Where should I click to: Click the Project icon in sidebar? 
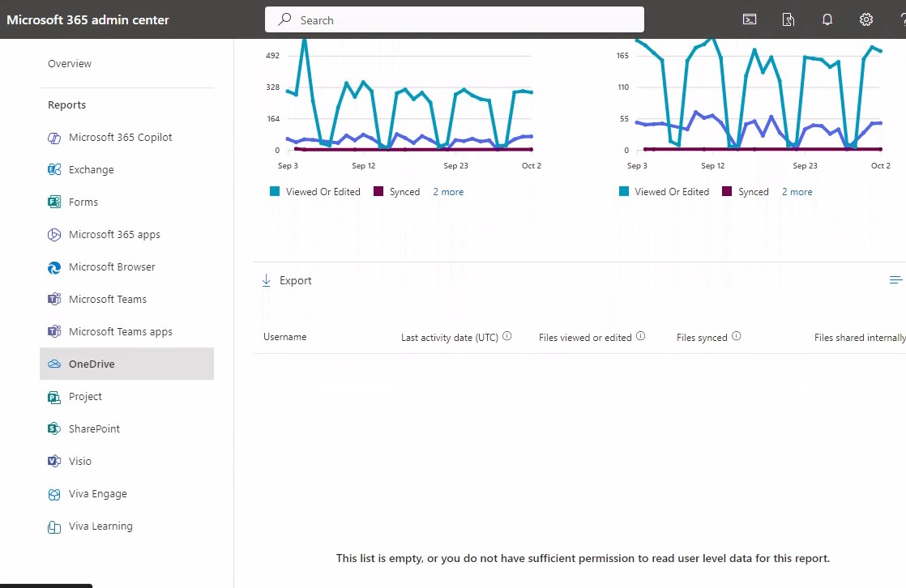click(x=54, y=397)
